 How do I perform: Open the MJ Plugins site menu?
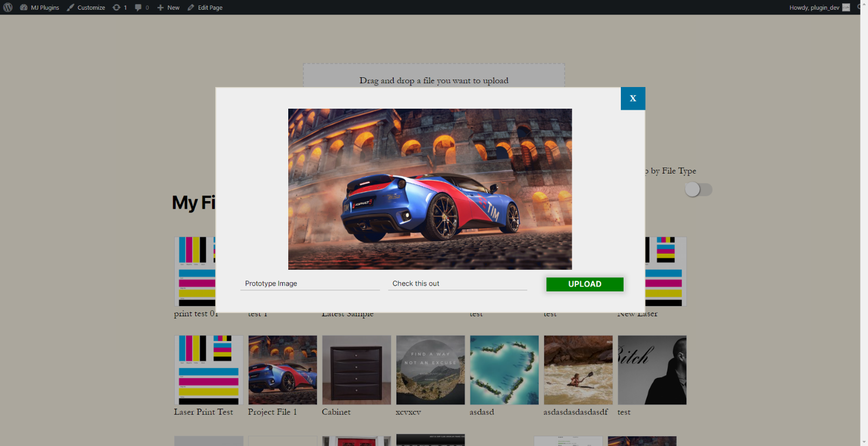[x=39, y=8]
